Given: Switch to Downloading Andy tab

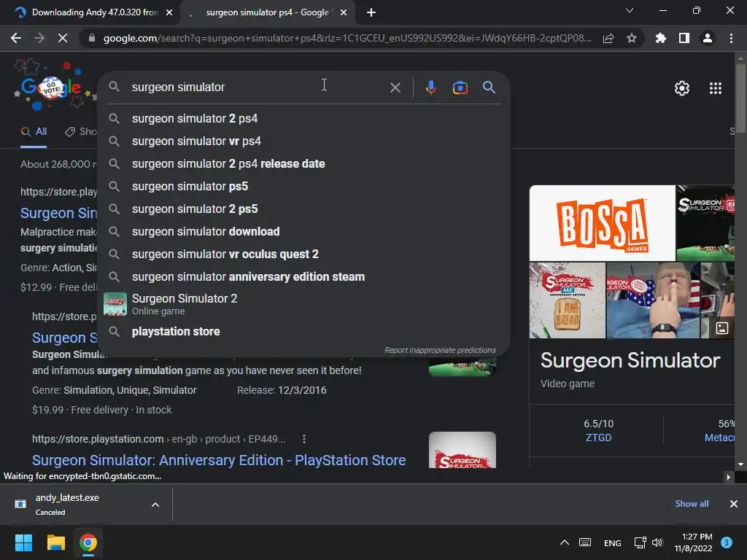Looking at the screenshot, I should pos(89,12).
